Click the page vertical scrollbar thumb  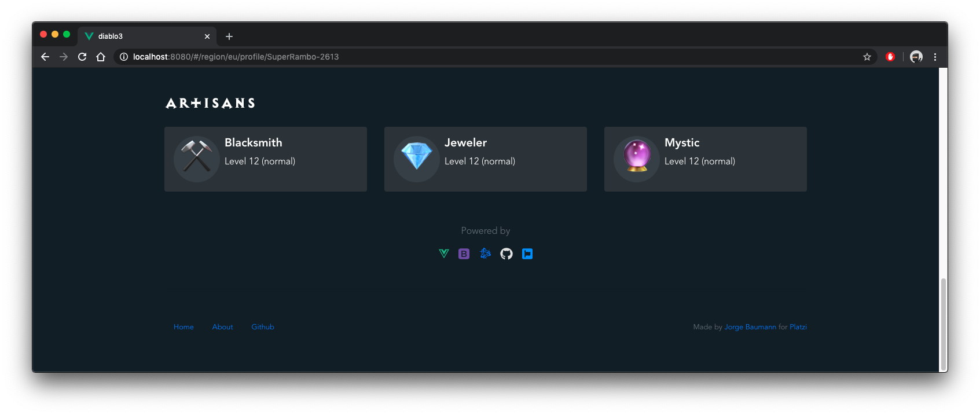943,324
